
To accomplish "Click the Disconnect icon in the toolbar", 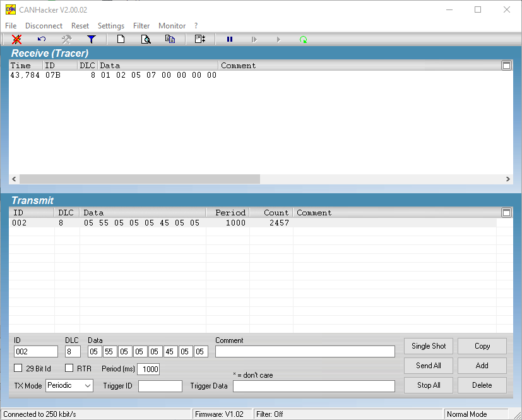I will [x=16, y=39].
